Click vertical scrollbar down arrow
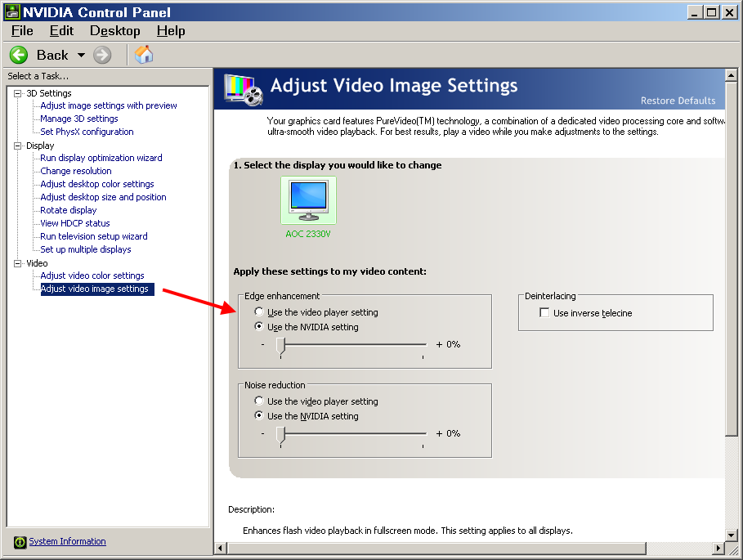743x560 pixels. coord(732,535)
